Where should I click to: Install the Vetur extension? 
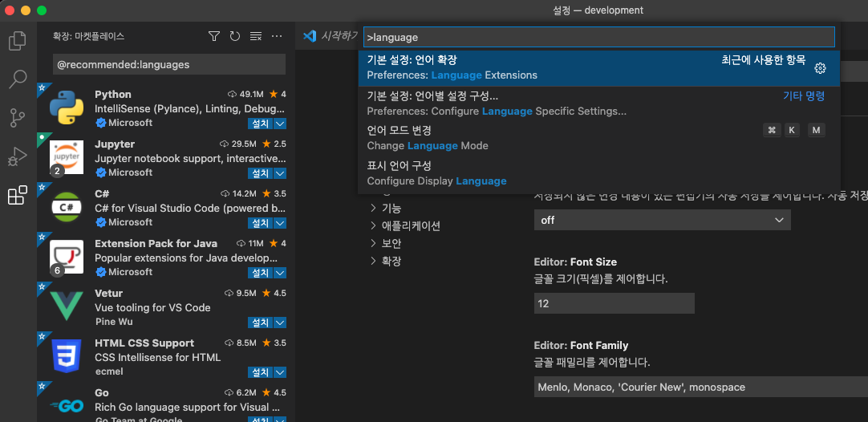coord(260,323)
